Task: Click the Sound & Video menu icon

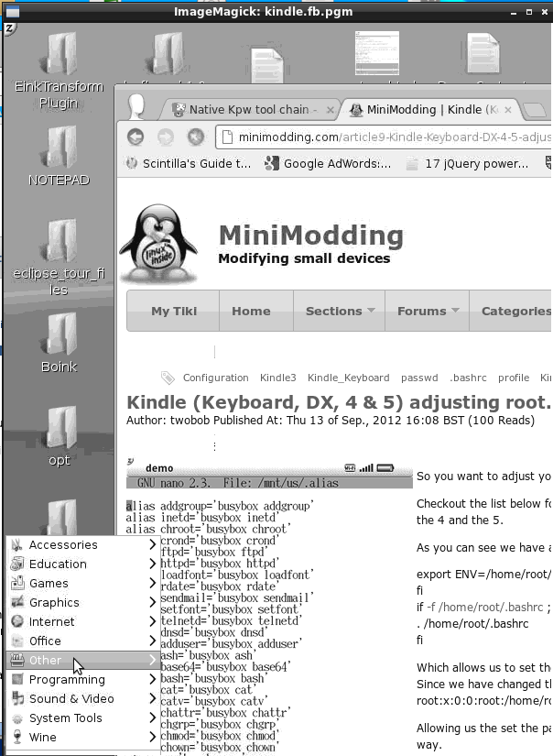Action: (x=17, y=698)
